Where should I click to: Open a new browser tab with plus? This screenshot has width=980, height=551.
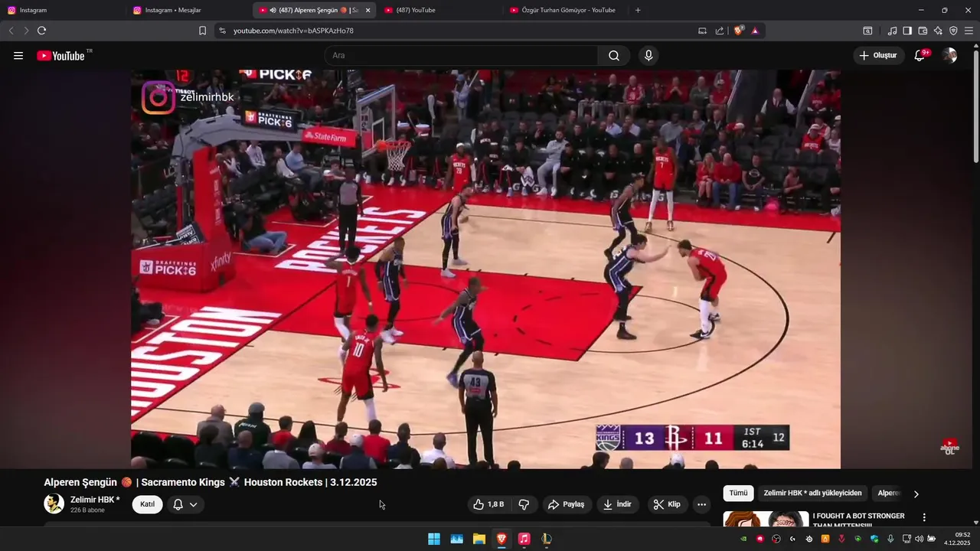[638, 10]
